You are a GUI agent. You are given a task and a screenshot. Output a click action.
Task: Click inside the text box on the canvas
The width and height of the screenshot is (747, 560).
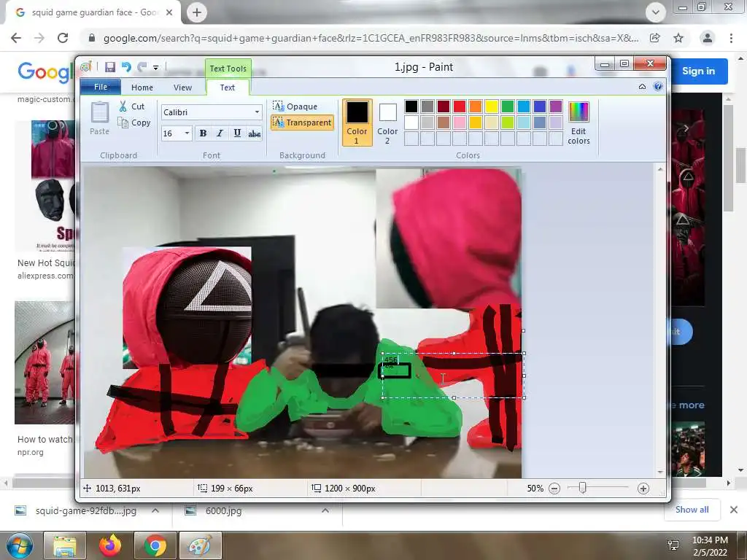[453, 376]
